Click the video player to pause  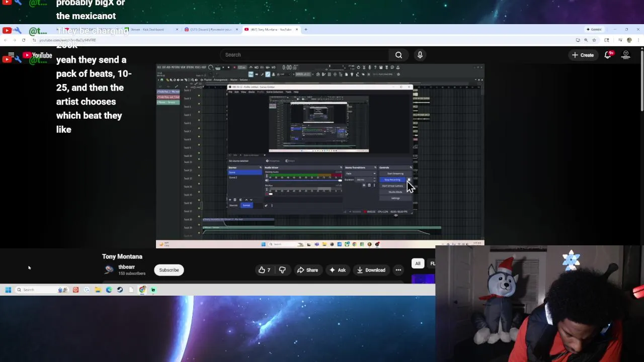[320, 156]
